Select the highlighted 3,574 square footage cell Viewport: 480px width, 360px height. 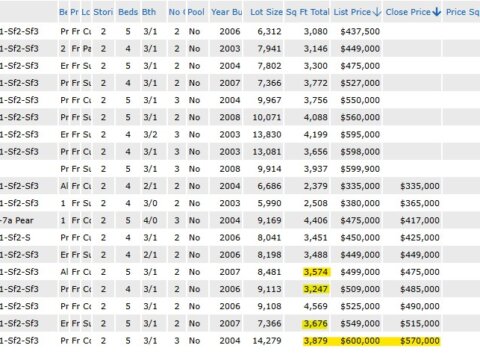pyautogui.click(x=316, y=272)
